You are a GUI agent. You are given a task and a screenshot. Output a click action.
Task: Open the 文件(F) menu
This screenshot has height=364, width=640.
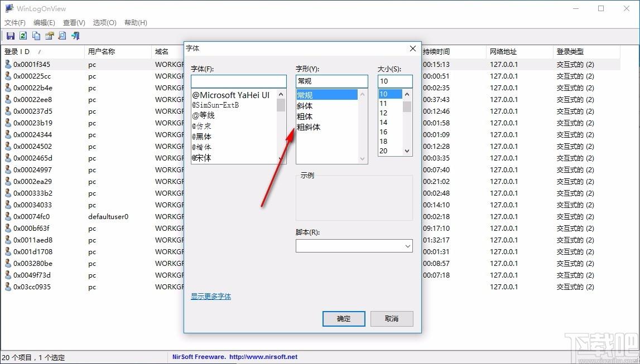[15, 23]
